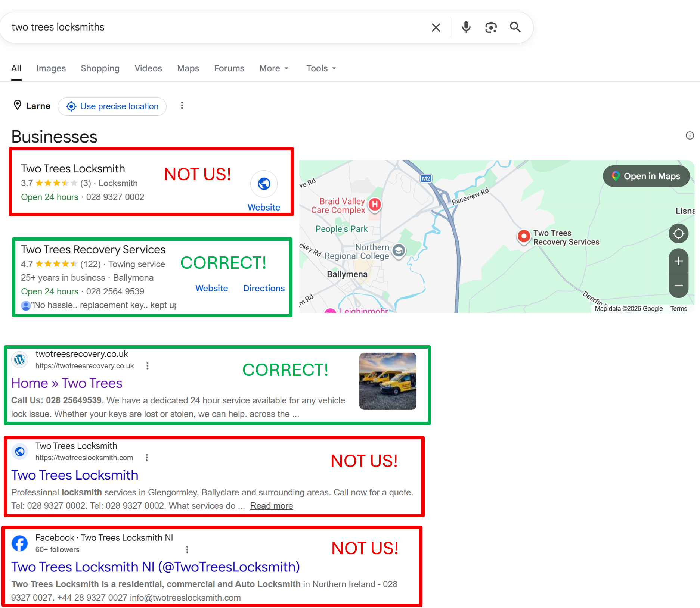
Task: Click the 3.7 star rating for Two Trees Locksmith
Action: 49,183
